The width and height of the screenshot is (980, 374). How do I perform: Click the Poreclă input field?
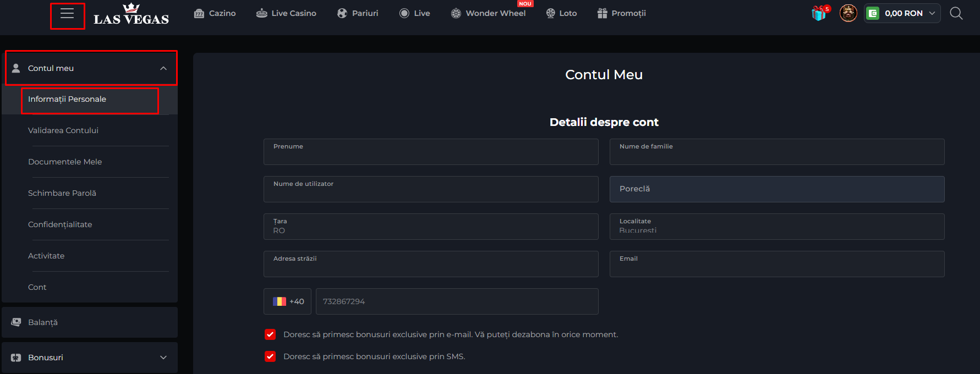(x=776, y=189)
